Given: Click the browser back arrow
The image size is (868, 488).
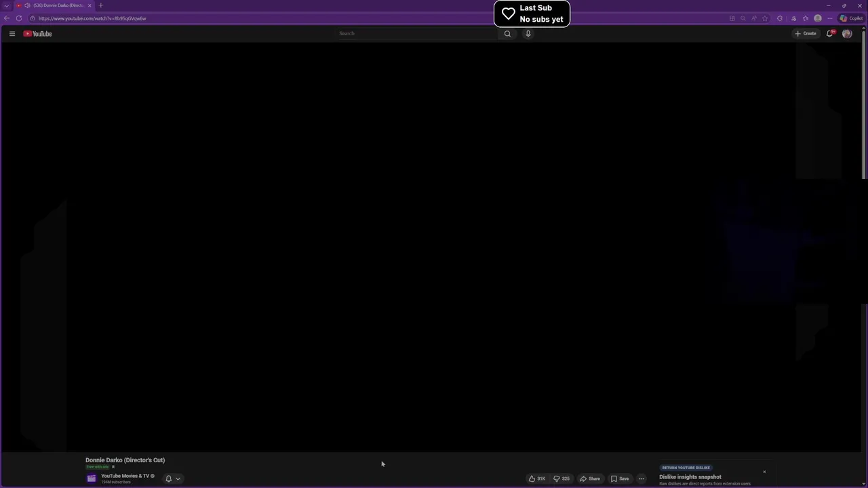Looking at the screenshot, I should click(x=7, y=18).
